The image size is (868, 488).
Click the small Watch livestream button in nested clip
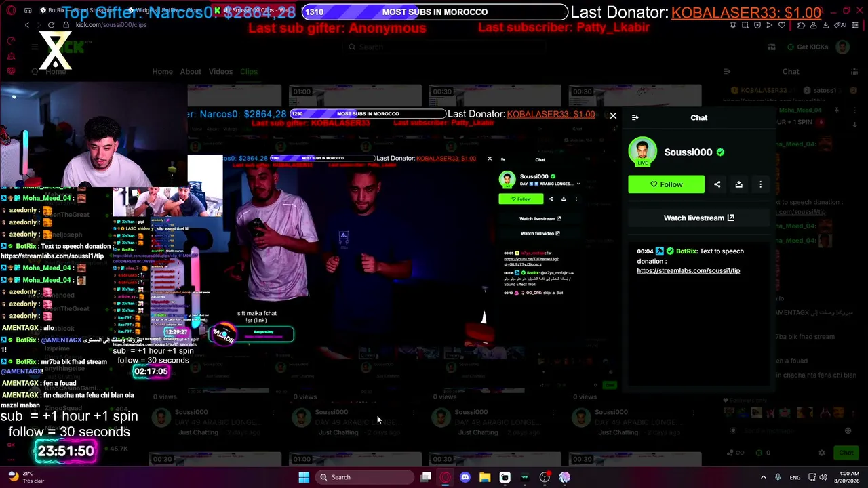pyautogui.click(x=540, y=218)
